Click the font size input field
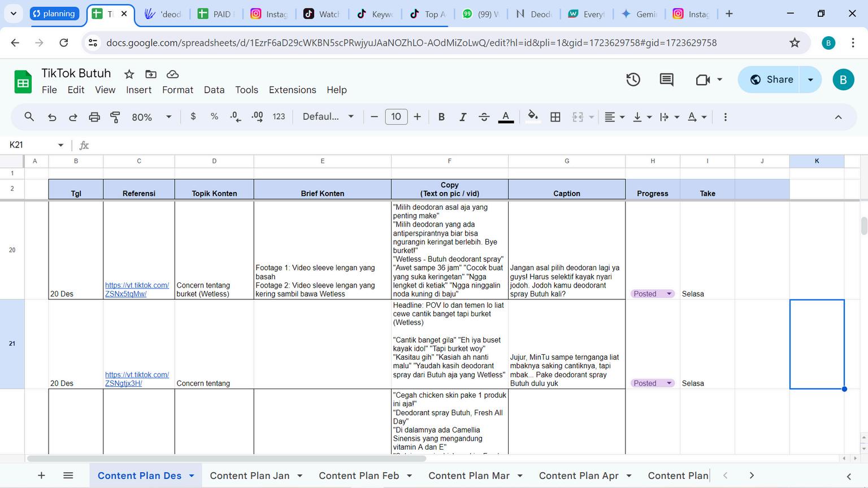 click(396, 117)
